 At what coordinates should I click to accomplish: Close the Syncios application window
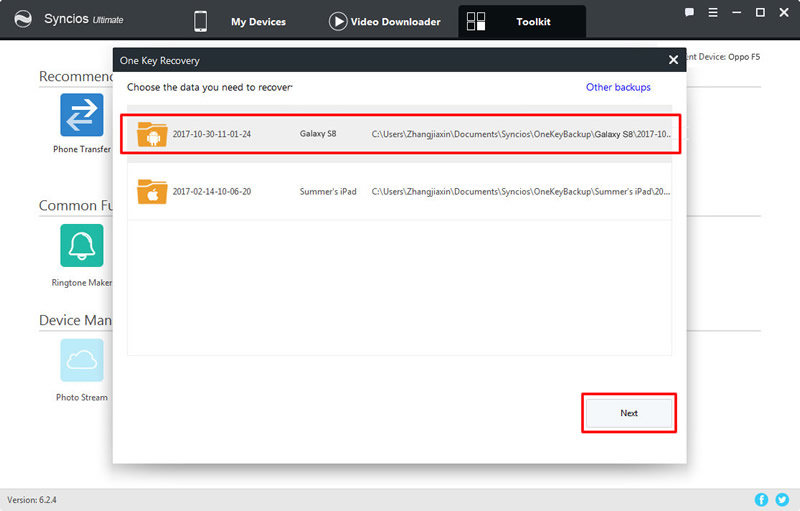point(784,13)
